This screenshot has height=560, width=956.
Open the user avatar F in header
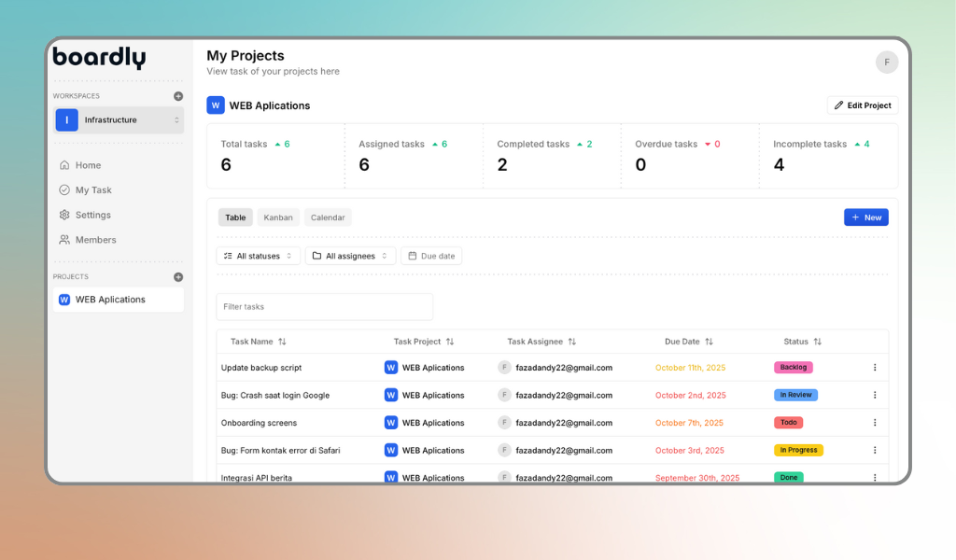click(886, 63)
